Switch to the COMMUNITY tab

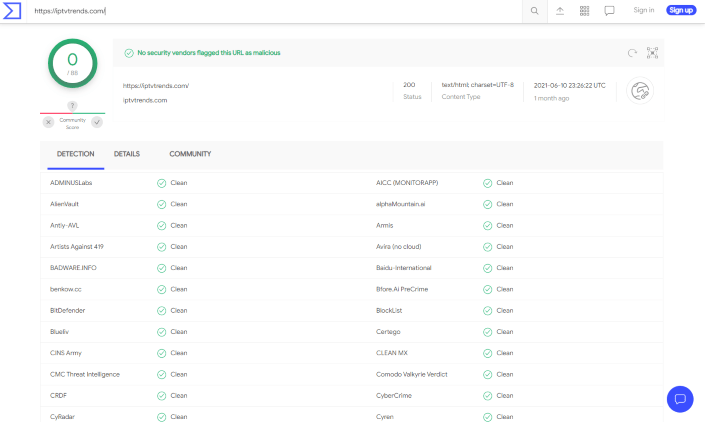(190, 154)
